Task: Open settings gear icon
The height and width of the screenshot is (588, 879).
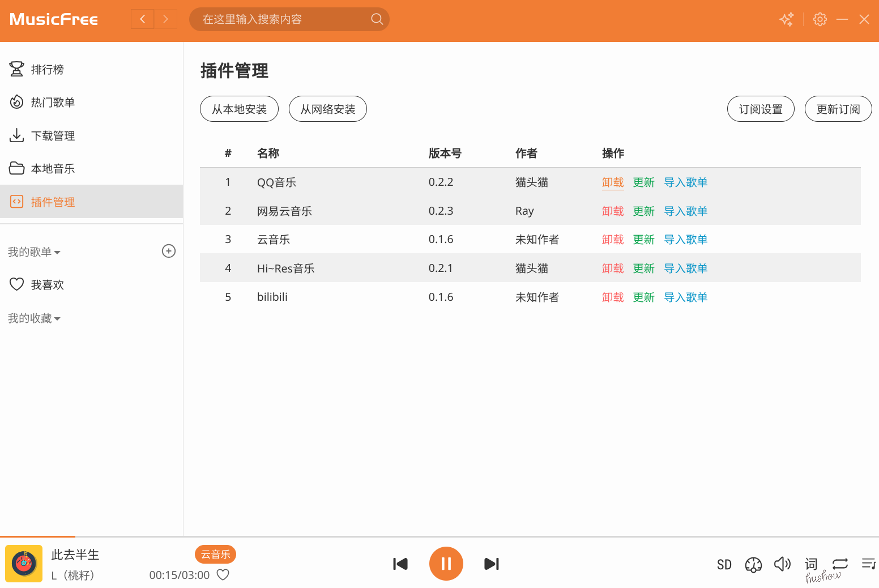Action: 820,19
